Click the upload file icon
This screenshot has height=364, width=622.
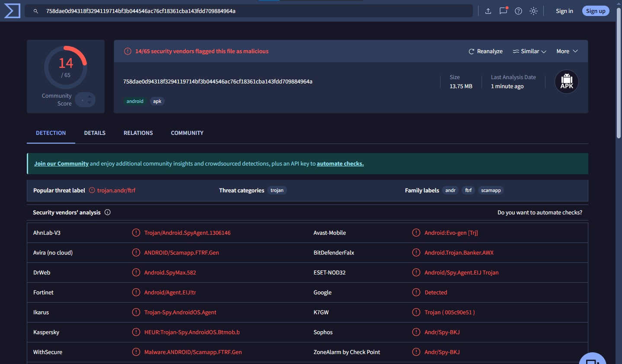tap(488, 11)
